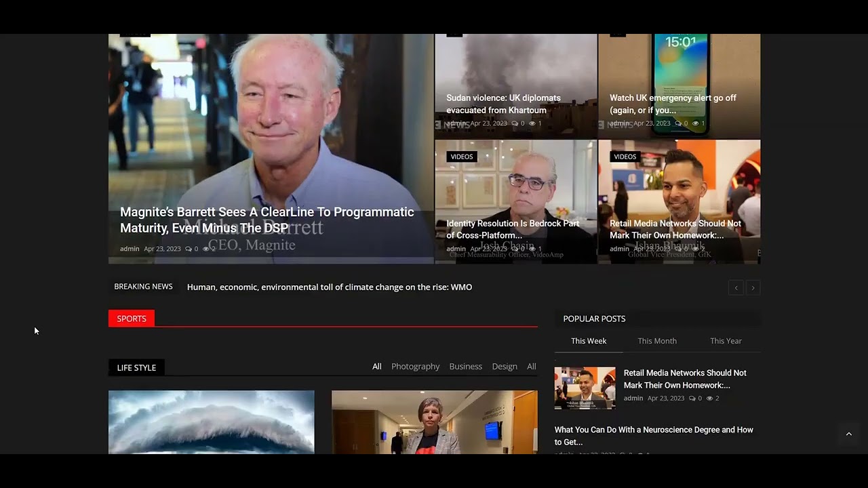Click the breaking news climate change headline
This screenshot has width=868, height=488.
point(329,287)
